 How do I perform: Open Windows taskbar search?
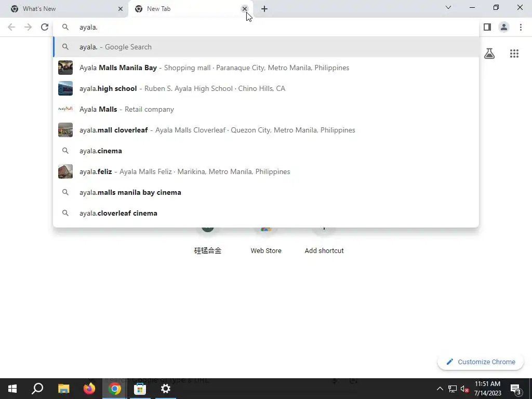coord(37,389)
